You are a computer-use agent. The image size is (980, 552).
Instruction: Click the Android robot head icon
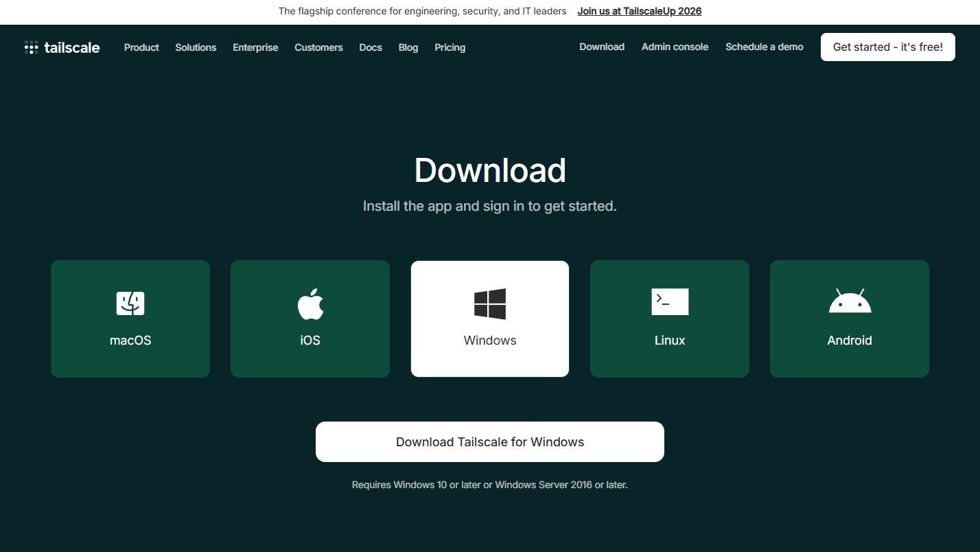click(850, 301)
